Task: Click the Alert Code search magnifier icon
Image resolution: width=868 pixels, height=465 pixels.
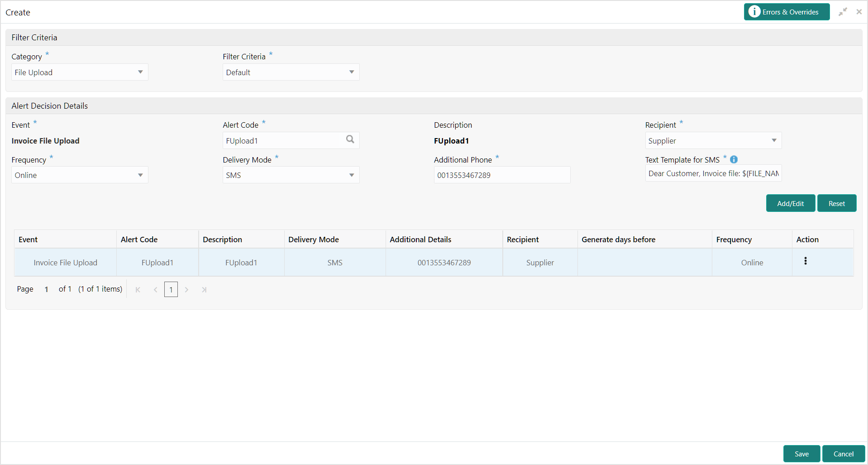Action: tap(350, 139)
